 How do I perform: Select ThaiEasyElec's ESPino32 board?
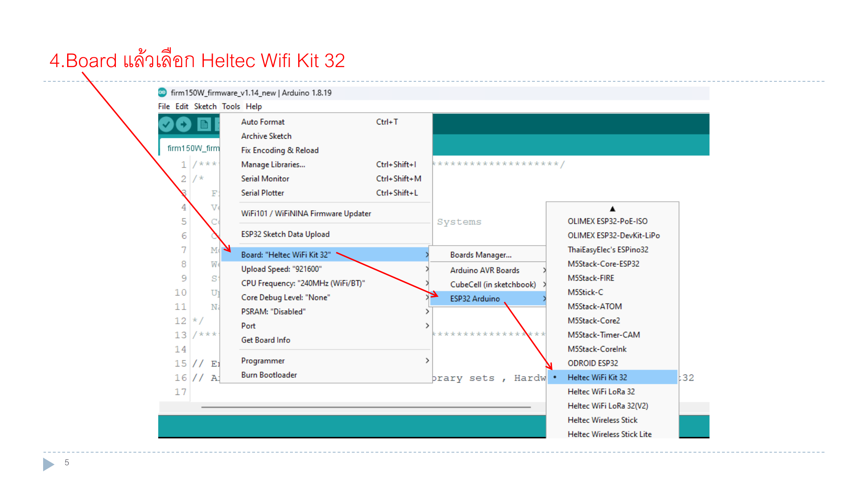613,250
